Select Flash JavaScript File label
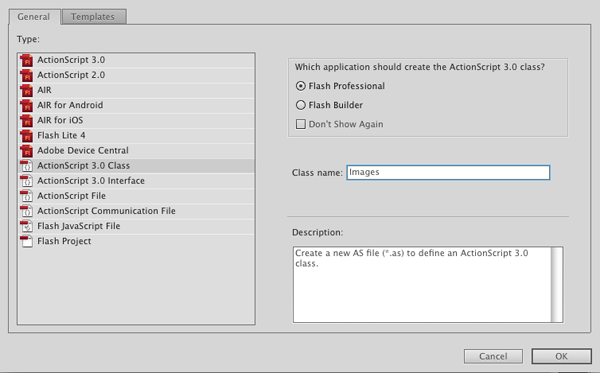Image resolution: width=600 pixels, height=373 pixels. coord(78,226)
